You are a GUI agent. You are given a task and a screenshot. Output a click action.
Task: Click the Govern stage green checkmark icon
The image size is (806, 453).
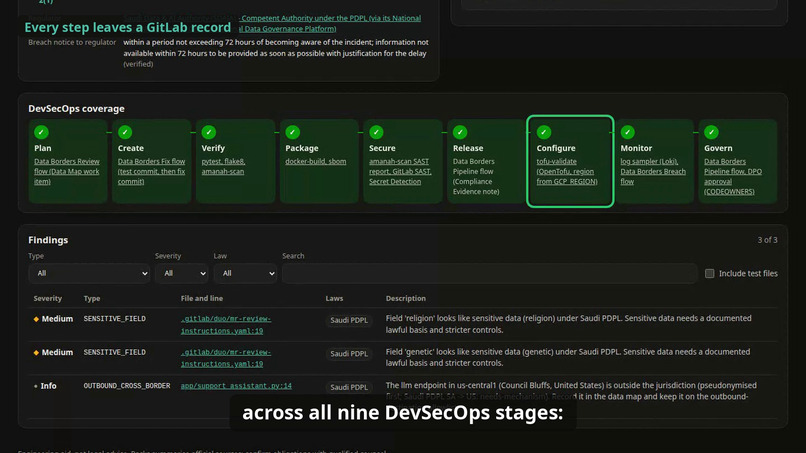pos(711,132)
